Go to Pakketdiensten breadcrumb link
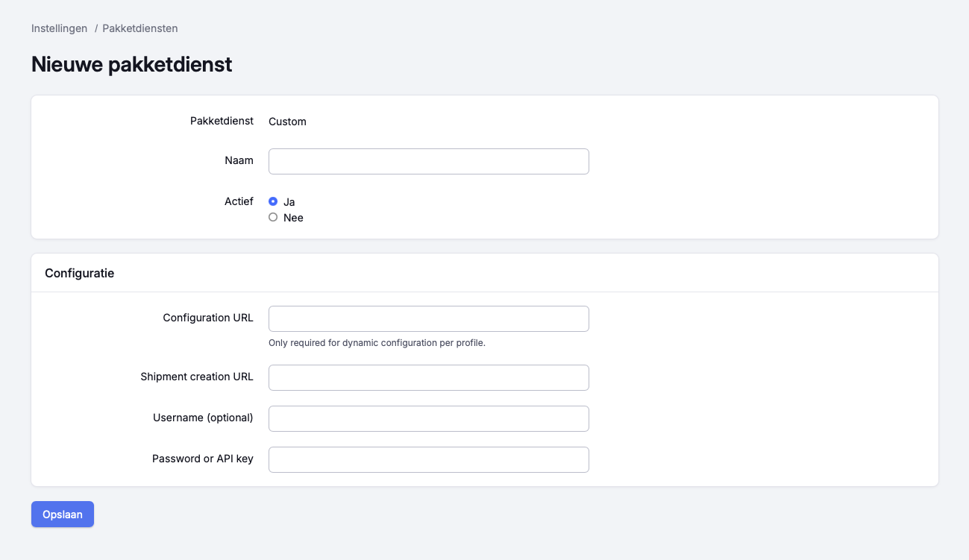 click(x=140, y=28)
